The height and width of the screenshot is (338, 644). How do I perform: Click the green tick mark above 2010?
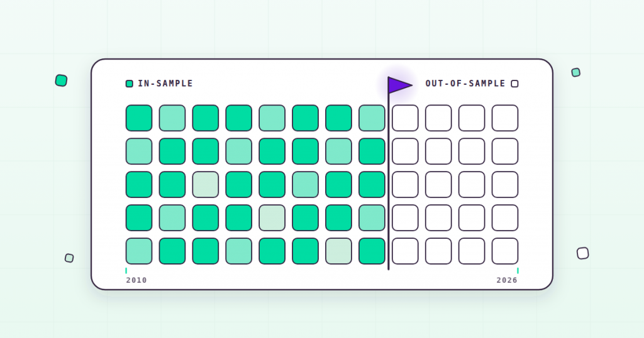(126, 271)
